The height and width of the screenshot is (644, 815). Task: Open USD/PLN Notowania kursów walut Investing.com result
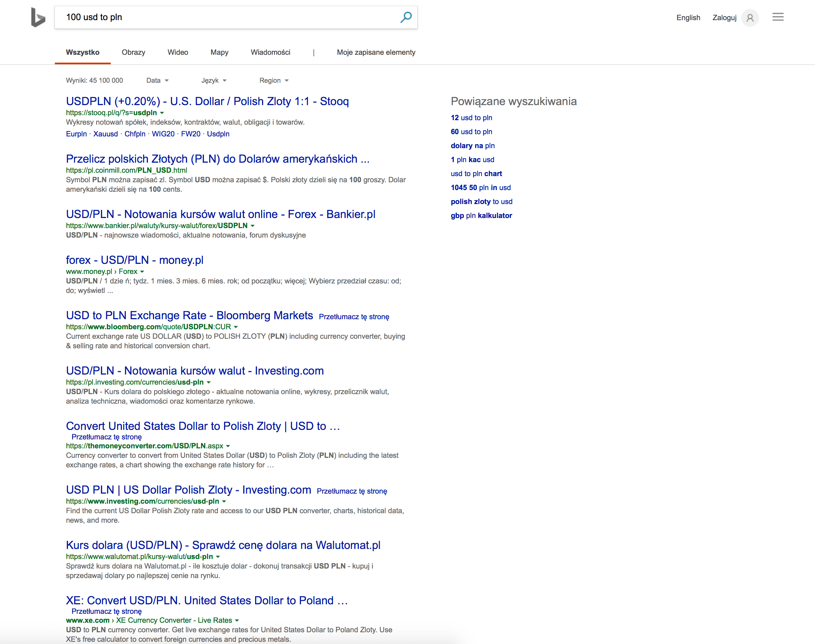pos(195,371)
